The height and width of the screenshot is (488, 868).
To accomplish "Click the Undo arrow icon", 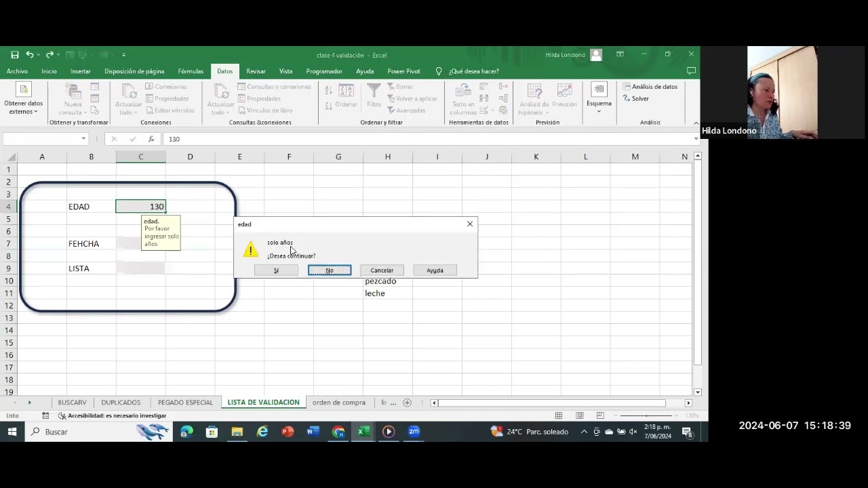I will tap(30, 55).
